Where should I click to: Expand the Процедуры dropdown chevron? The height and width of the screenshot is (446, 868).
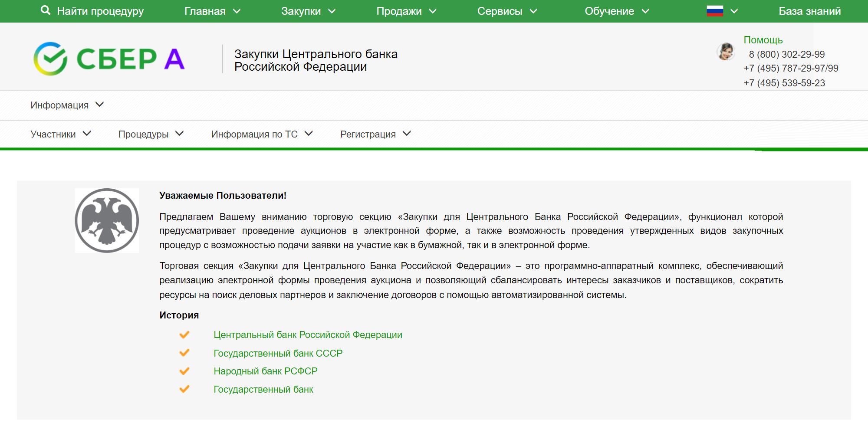click(x=180, y=134)
